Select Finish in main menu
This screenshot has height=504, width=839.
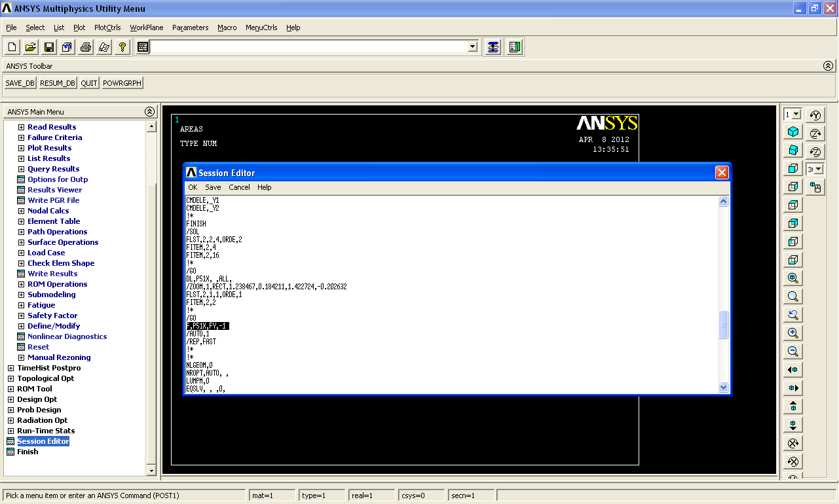(x=28, y=452)
